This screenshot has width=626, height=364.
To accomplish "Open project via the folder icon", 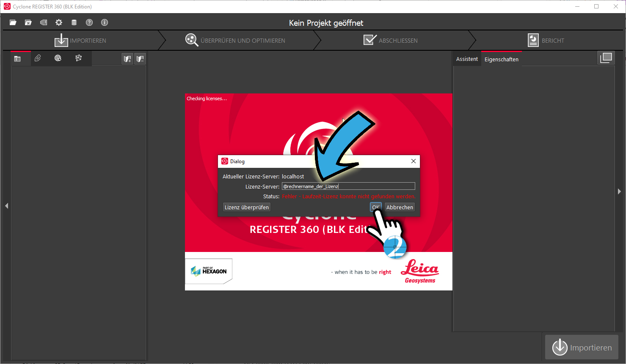I will coord(13,22).
